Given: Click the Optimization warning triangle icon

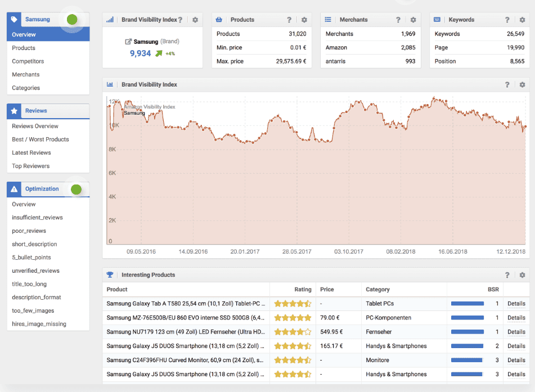Looking at the screenshot, I should tap(14, 189).
